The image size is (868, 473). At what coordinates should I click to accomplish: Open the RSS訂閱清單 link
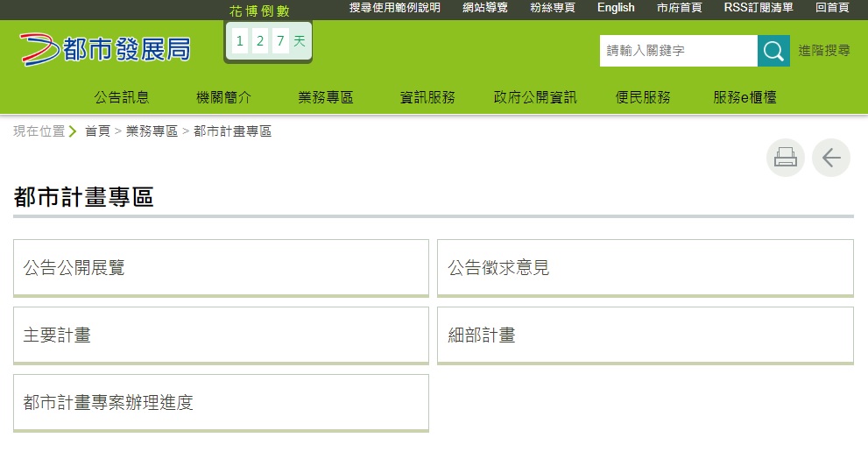pos(759,8)
